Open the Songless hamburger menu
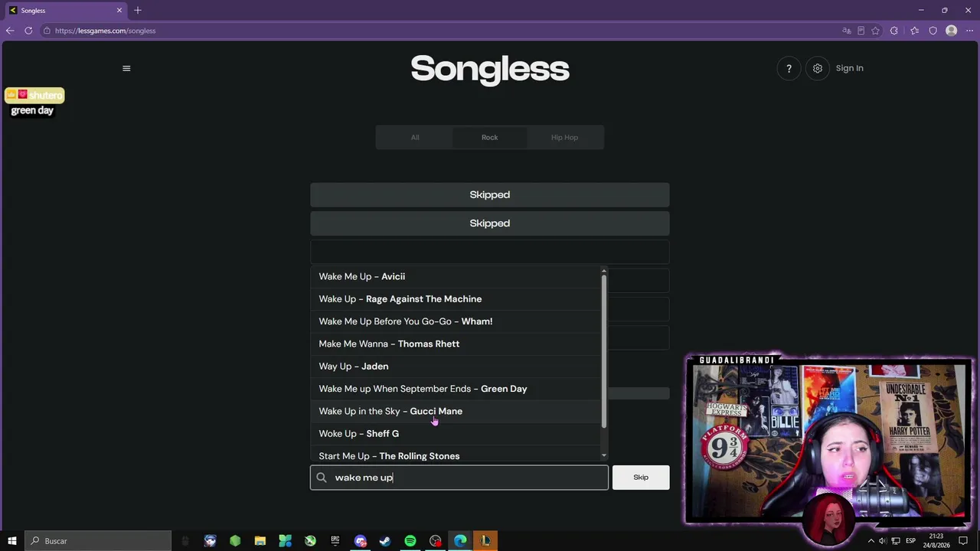Image resolution: width=980 pixels, height=551 pixels. pos(126,68)
